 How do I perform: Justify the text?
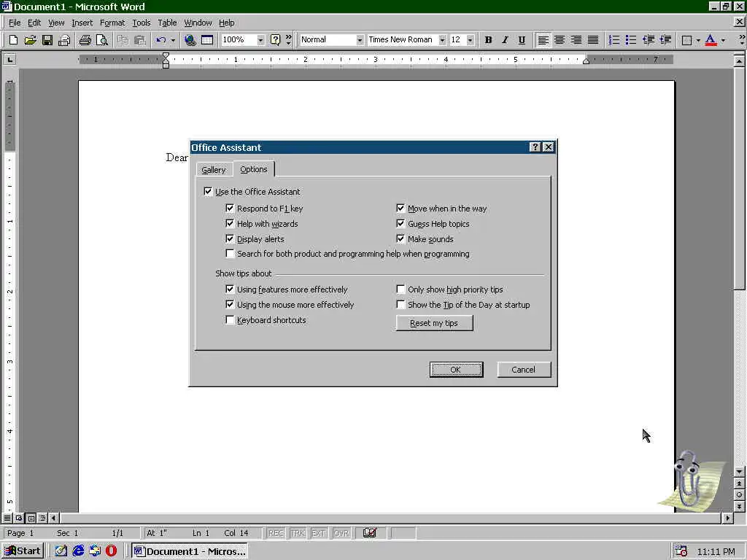(x=592, y=40)
